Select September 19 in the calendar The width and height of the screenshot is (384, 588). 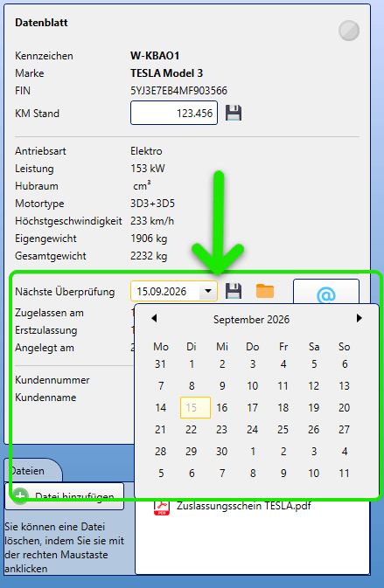pyautogui.click(x=314, y=408)
